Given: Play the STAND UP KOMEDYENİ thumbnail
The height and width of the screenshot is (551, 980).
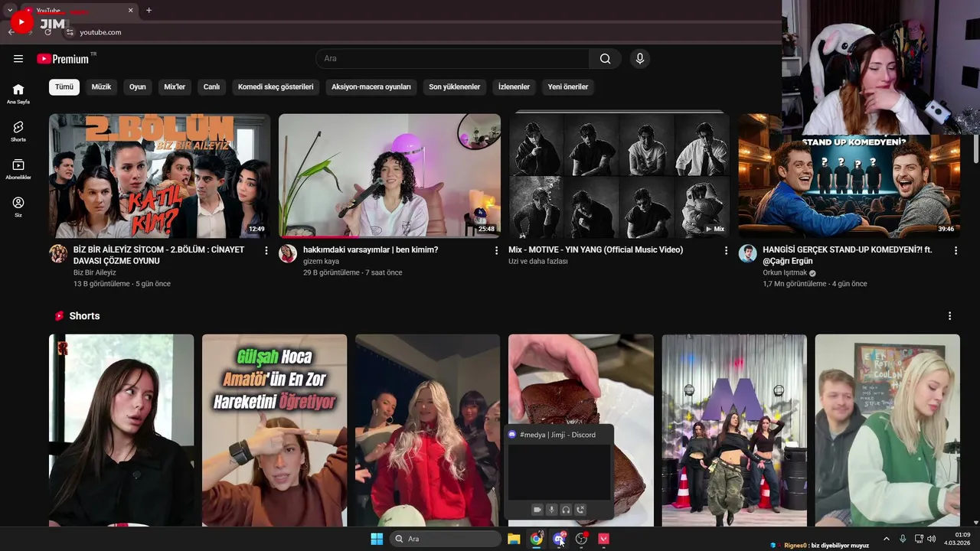Looking at the screenshot, I should (849, 186).
